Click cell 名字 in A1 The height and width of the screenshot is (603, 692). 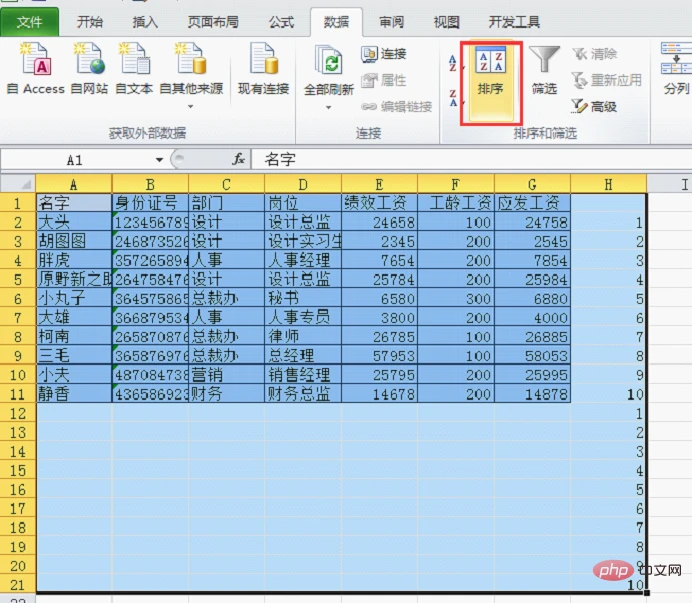(x=74, y=203)
